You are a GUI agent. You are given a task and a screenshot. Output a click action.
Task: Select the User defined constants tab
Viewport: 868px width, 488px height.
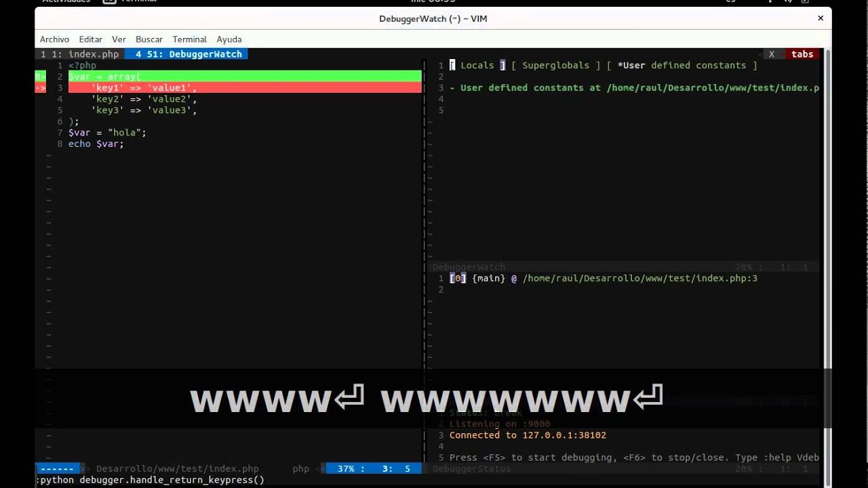(x=682, y=65)
